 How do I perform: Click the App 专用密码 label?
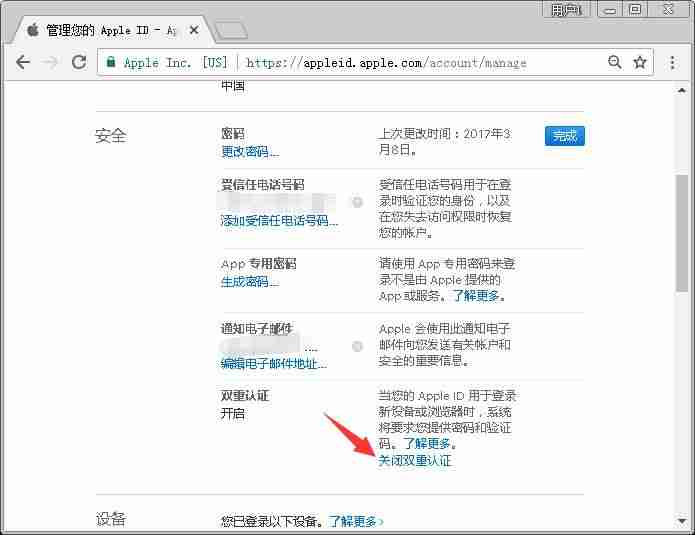click(258, 264)
